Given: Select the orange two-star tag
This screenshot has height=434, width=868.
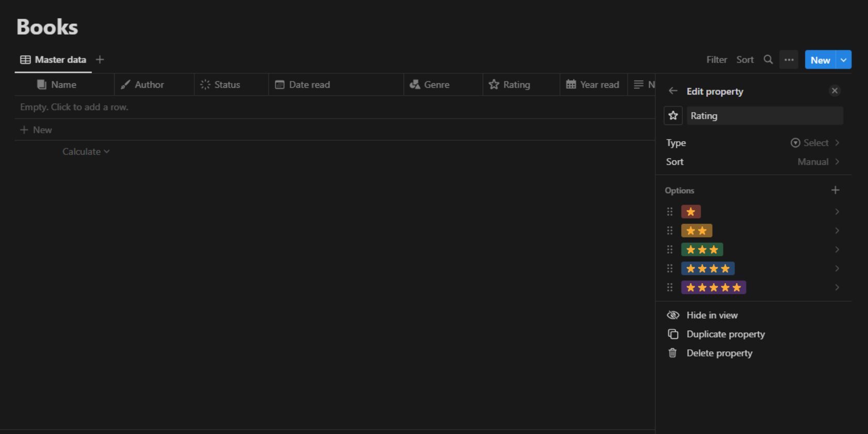Looking at the screenshot, I should (x=696, y=230).
